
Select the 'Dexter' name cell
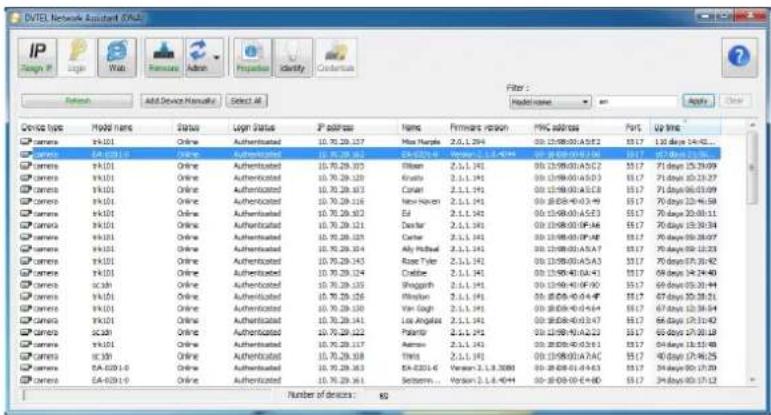[x=413, y=225]
